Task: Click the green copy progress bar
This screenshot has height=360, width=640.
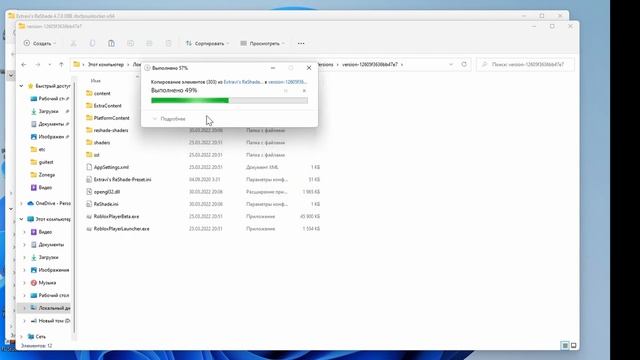Action: point(229,100)
